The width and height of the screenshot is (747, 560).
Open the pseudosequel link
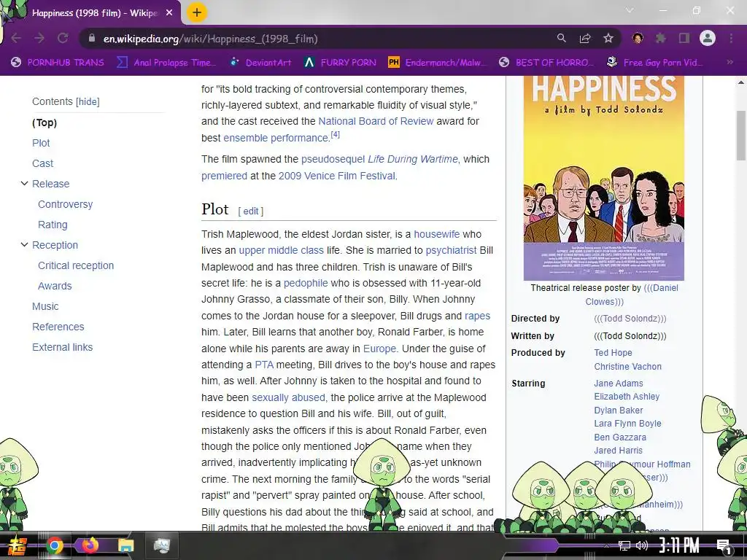pos(333,159)
